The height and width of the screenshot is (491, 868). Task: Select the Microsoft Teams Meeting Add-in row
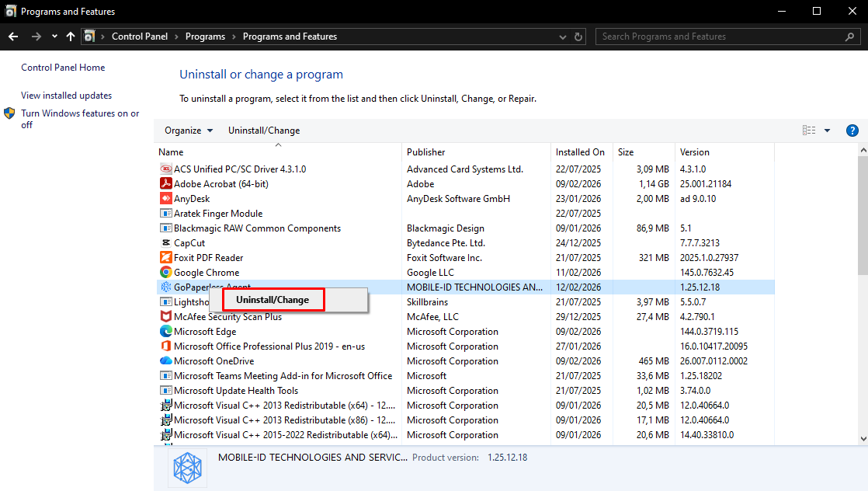point(464,376)
